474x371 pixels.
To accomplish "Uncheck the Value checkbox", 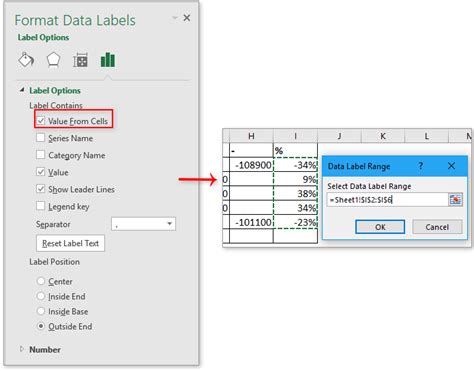I will 41,172.
